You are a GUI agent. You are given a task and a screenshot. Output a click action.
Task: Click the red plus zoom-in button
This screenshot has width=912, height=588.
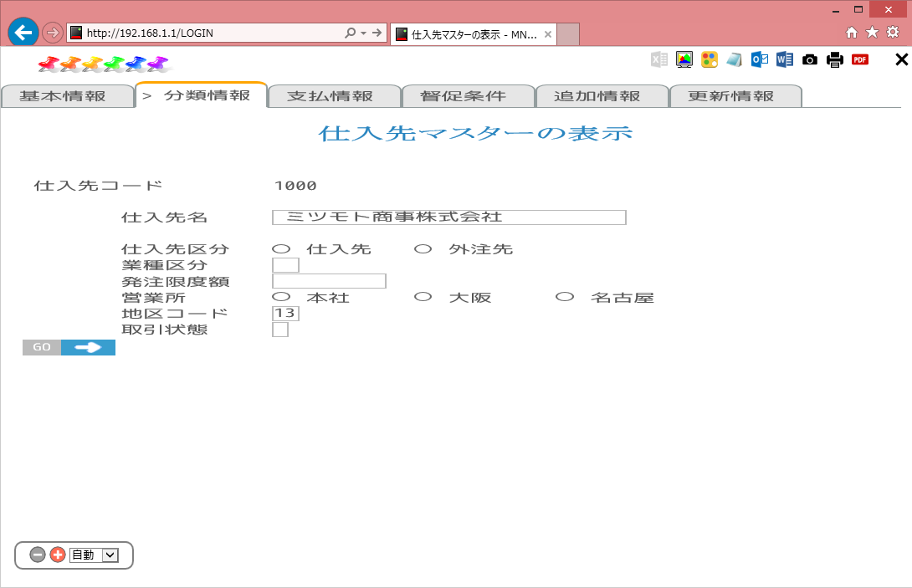(x=58, y=555)
